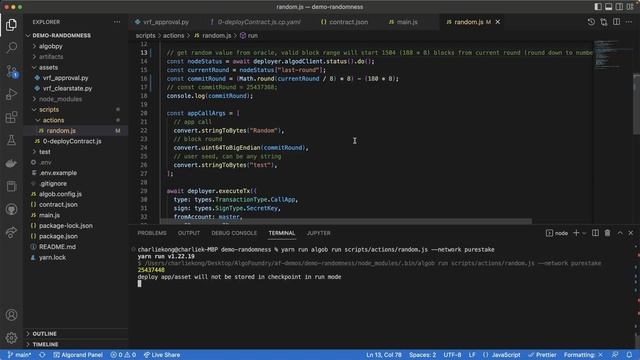Collapse the DEMO-RANDOMNESS root folder
This screenshot has width=640, height=360.
61,36
